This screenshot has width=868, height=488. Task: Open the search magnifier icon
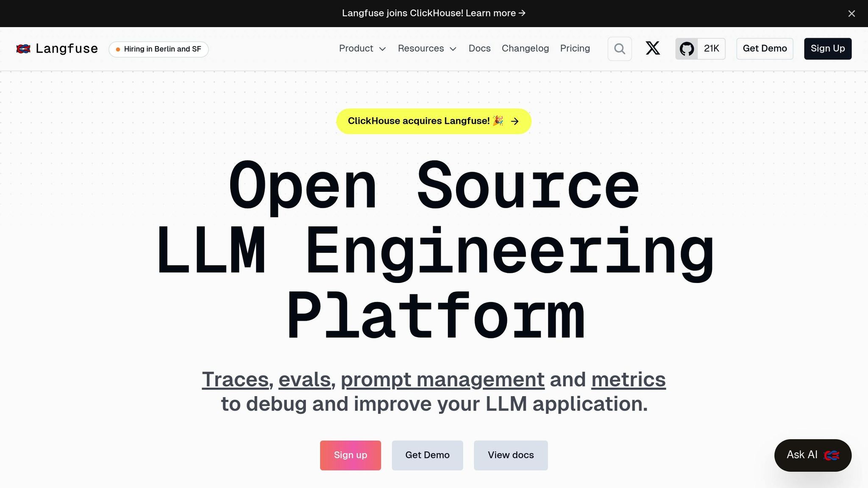coord(620,49)
